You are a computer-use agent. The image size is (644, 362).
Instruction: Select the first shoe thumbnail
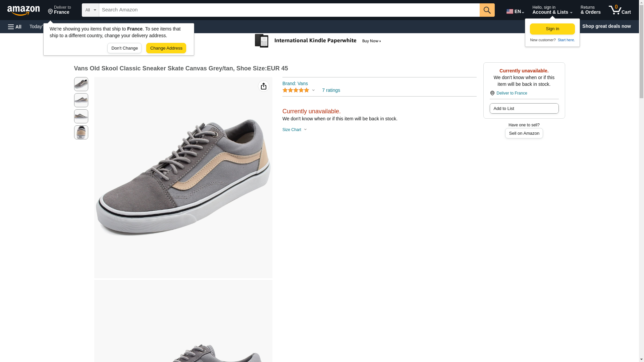(81, 84)
